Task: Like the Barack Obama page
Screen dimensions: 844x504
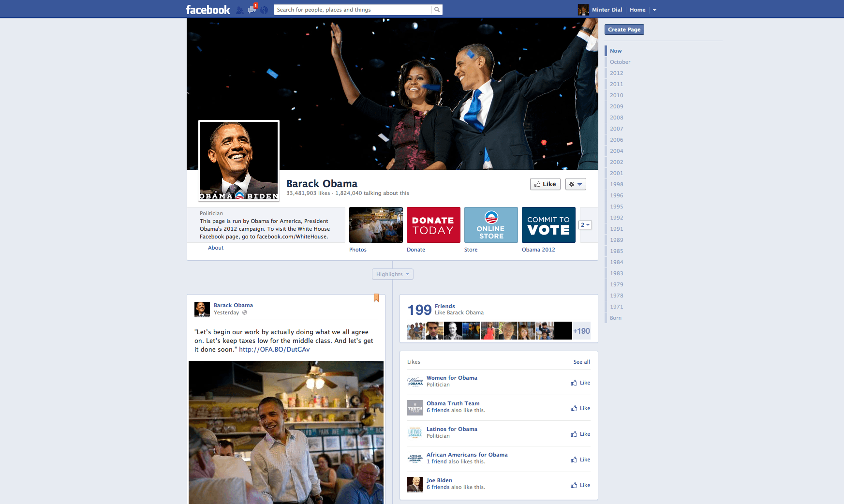Action: click(x=545, y=184)
